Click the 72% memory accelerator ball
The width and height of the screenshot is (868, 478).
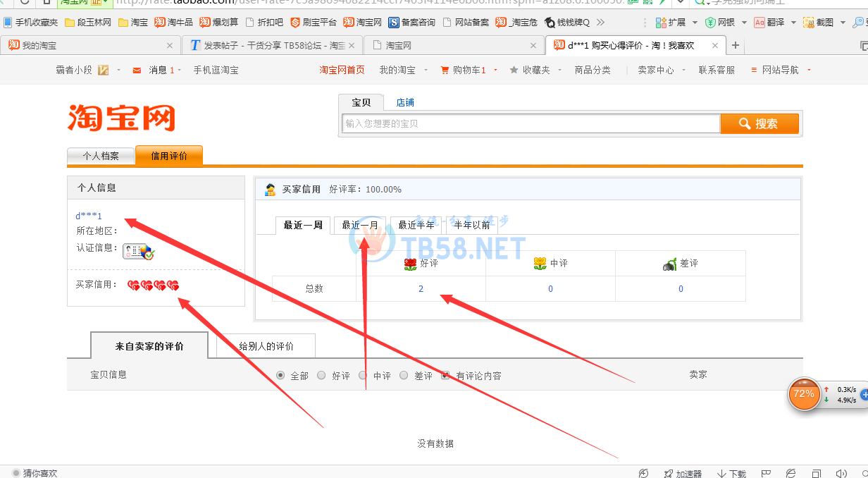(x=803, y=394)
